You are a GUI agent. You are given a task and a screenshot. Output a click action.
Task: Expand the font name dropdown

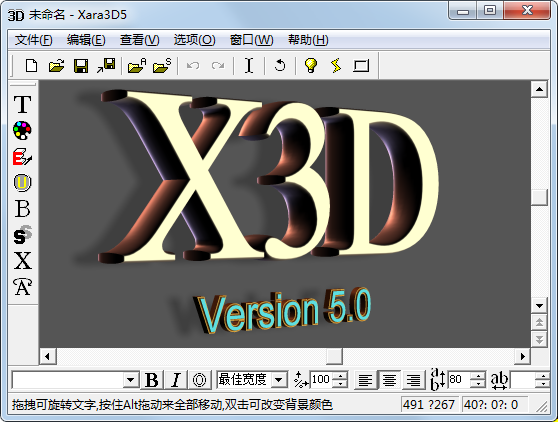[131, 380]
